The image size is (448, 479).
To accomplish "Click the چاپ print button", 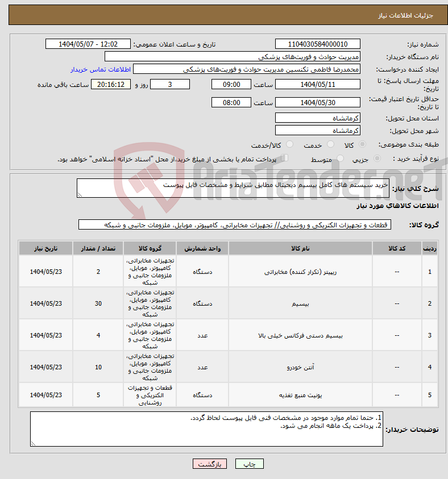I will pos(250,464).
